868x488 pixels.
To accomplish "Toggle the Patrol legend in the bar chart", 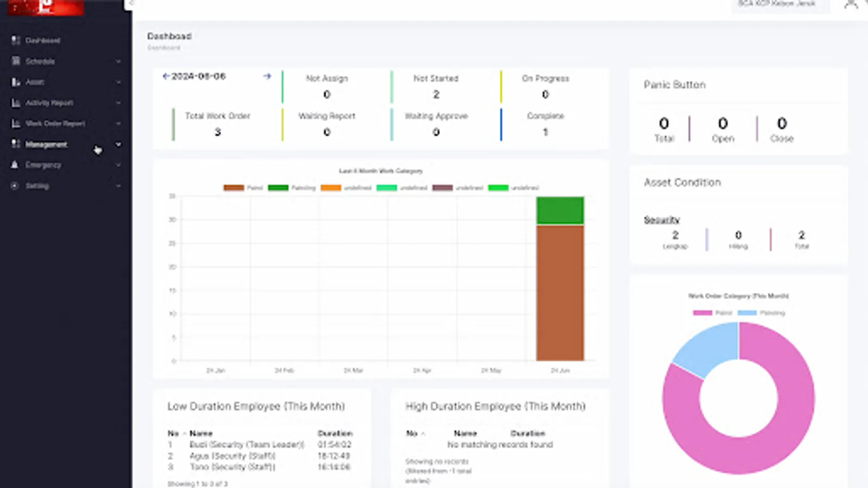I will [x=244, y=188].
